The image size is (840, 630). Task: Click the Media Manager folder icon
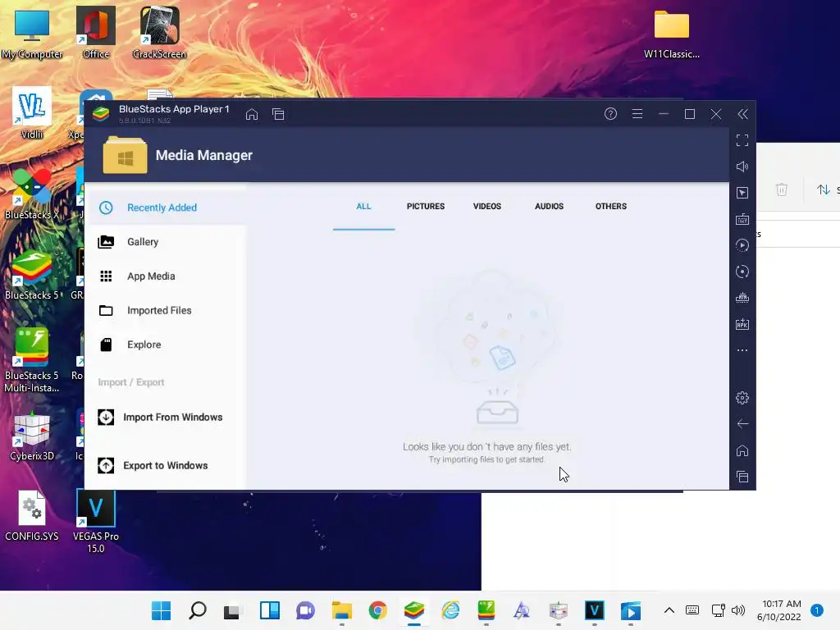tap(125, 155)
